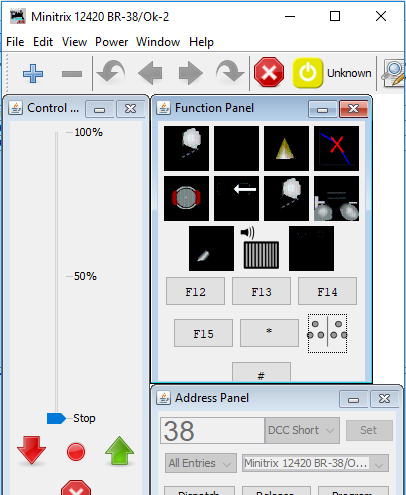This screenshot has height=495, width=406.
Task: Open the Power menu
Action: pos(111,42)
